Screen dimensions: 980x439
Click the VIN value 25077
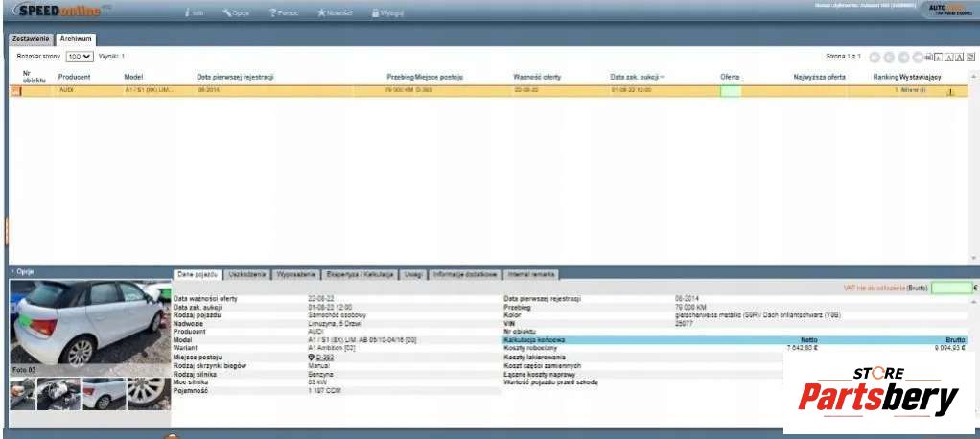click(x=684, y=324)
